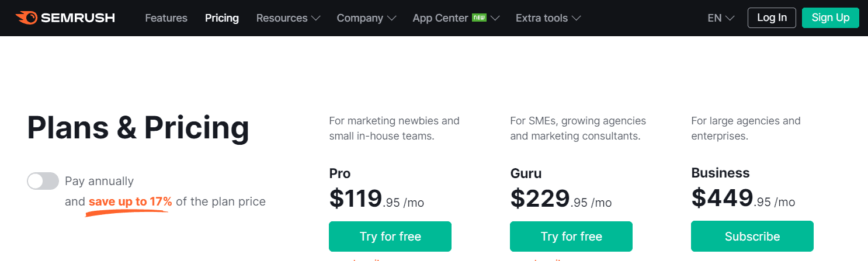This screenshot has height=261, width=868.
Task: Click the SEMRUSH wordmark text
Action: (78, 18)
